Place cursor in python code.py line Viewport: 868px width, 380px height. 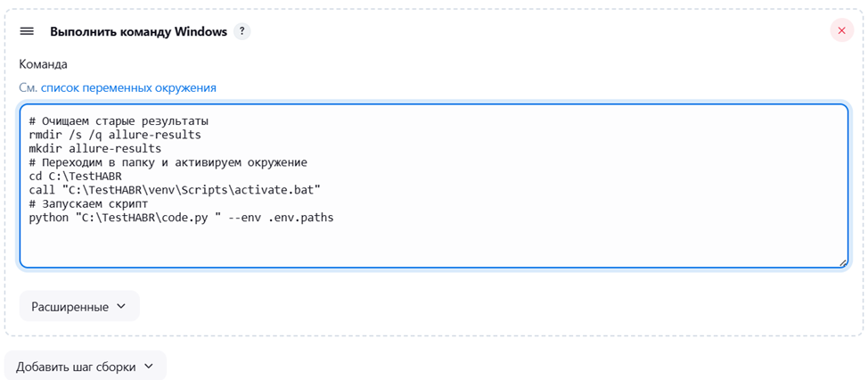pyautogui.click(x=181, y=218)
